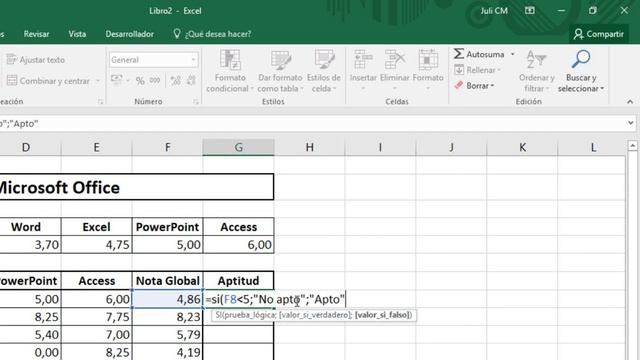Click Combinar y centrar
The width and height of the screenshot is (640, 360).
coord(48,81)
